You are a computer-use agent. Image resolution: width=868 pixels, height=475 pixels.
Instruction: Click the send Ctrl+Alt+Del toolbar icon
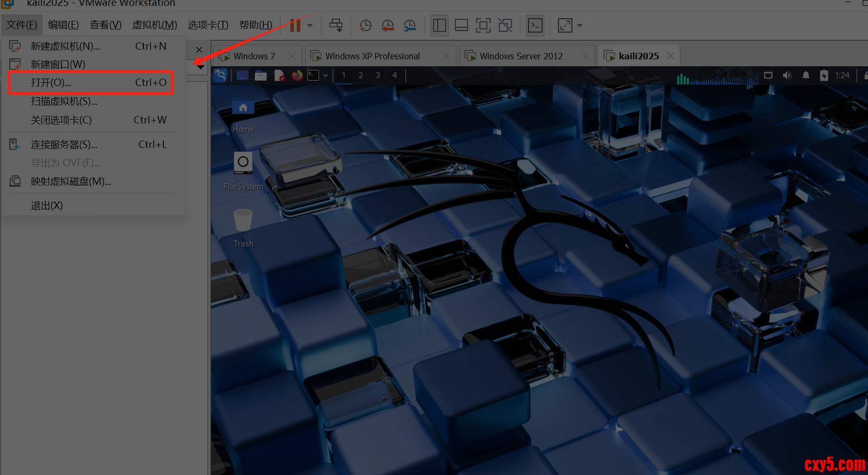(336, 26)
